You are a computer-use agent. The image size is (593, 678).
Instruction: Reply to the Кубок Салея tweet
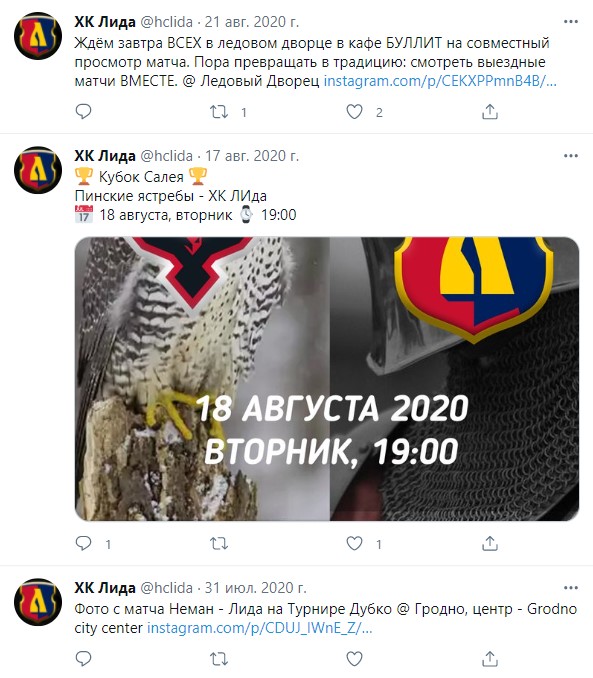[83, 543]
